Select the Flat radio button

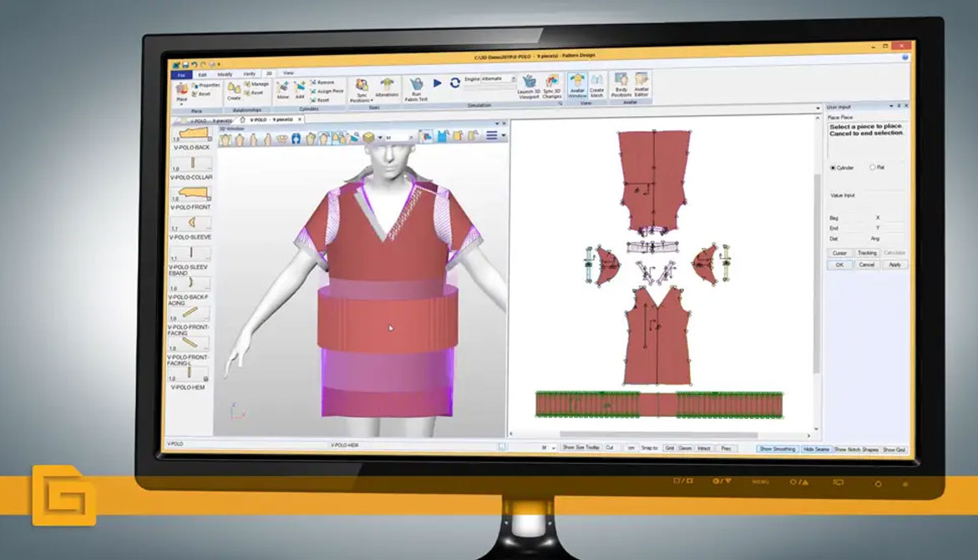click(873, 168)
